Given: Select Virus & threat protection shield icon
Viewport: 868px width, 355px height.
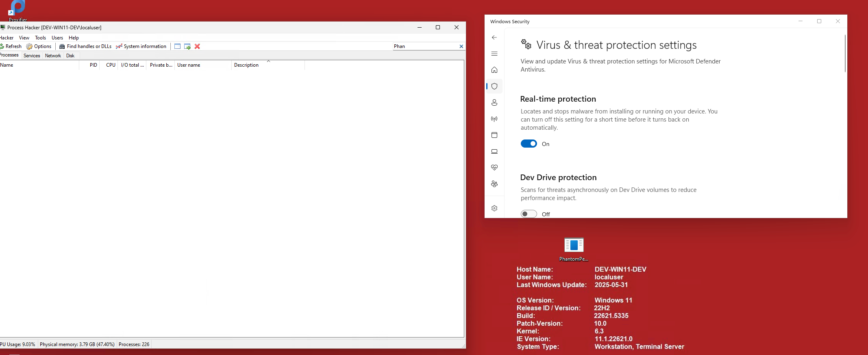Looking at the screenshot, I should pyautogui.click(x=494, y=86).
